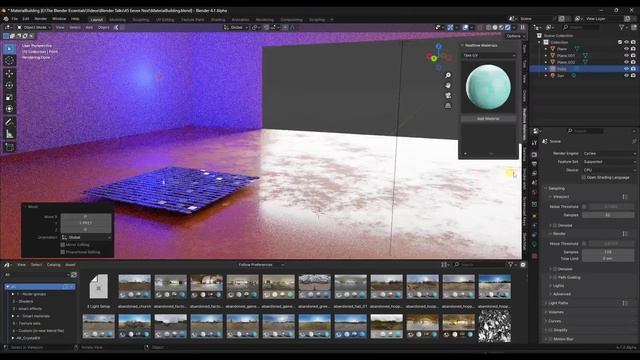This screenshot has height=360, width=640.
Task: Open the Feature Set dropdown
Action: [609, 162]
